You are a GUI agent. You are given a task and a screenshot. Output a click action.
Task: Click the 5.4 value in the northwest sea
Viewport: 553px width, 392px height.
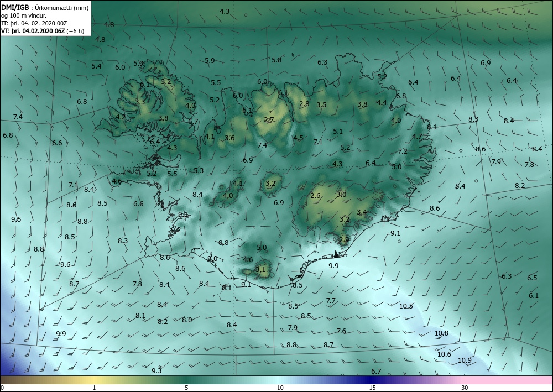coord(96,66)
